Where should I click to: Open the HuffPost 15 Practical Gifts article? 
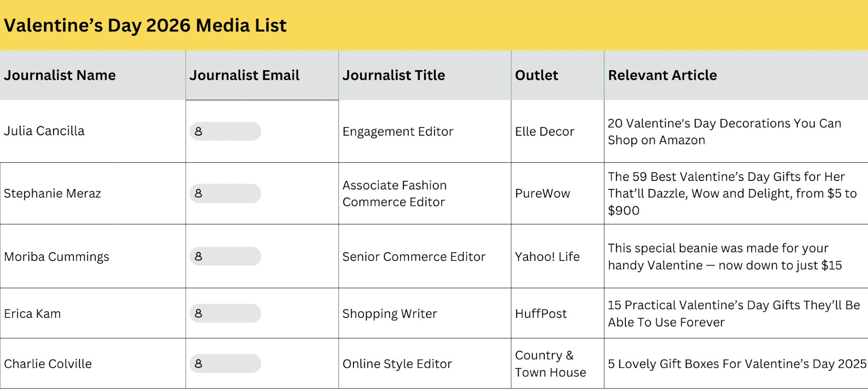[734, 313]
